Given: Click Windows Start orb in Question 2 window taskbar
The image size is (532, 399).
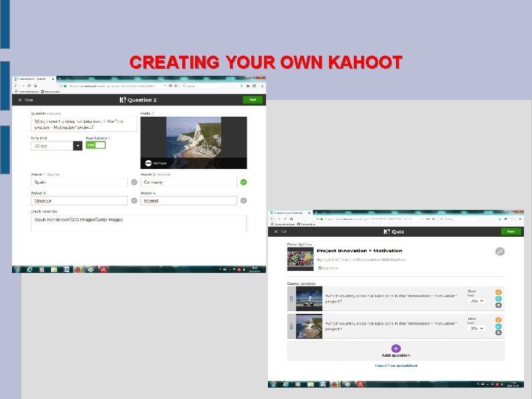Looking at the screenshot, I should pos(17,270).
